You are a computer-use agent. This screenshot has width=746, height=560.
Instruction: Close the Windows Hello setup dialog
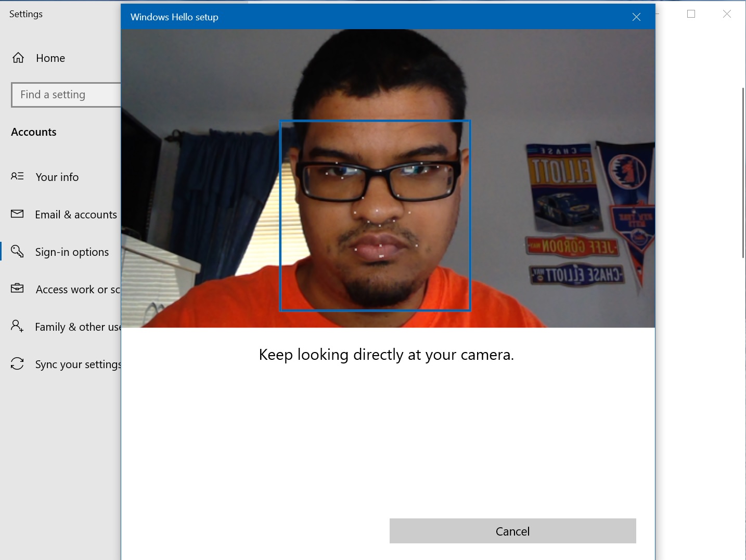pos(636,17)
